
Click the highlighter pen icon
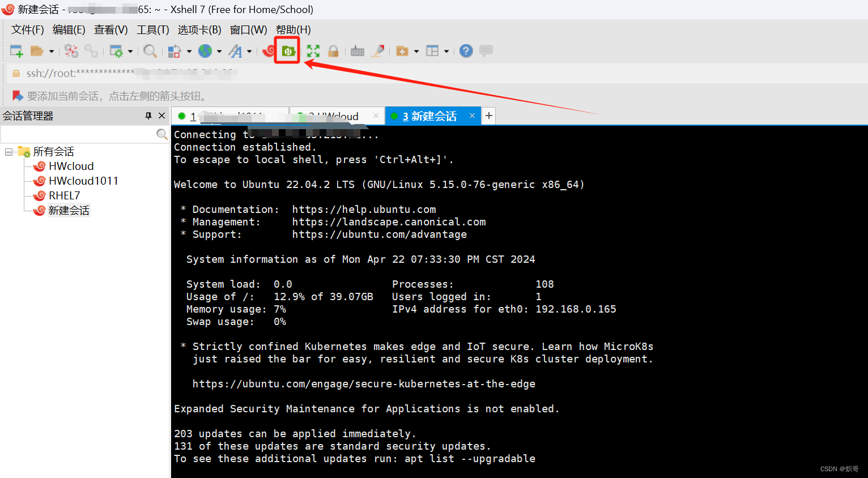378,51
